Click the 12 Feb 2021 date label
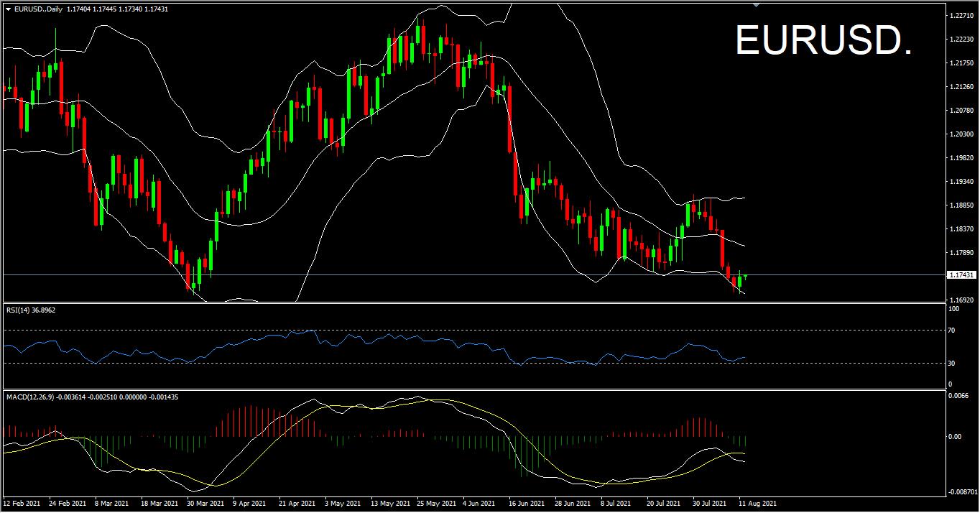The width and height of the screenshot is (980, 513). click(23, 504)
